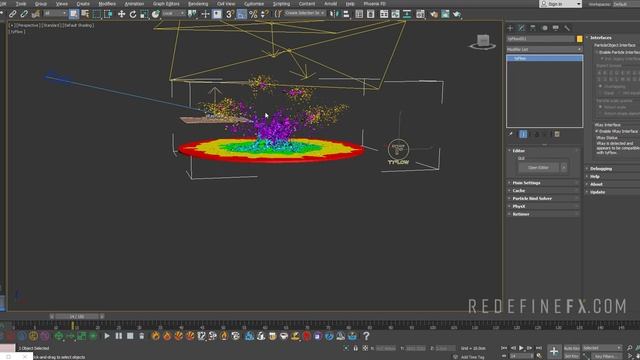Toggle Show End Result button

(x=523, y=134)
